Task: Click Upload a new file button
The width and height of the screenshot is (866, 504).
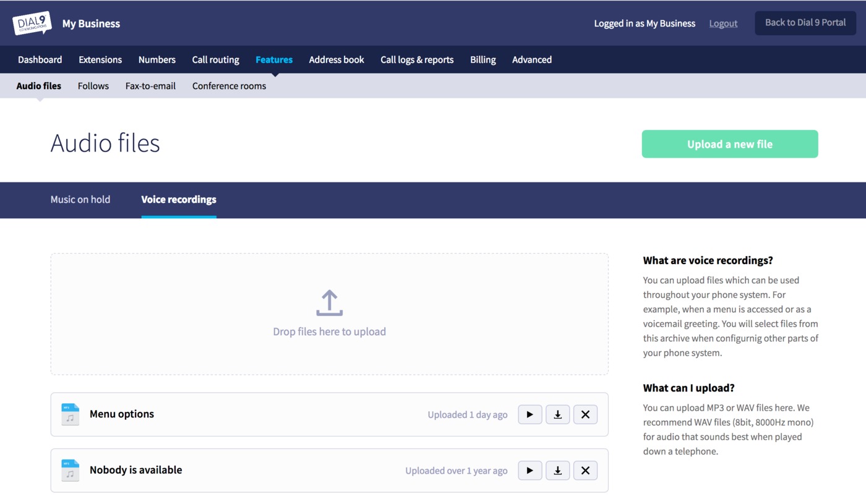Action: click(x=730, y=144)
